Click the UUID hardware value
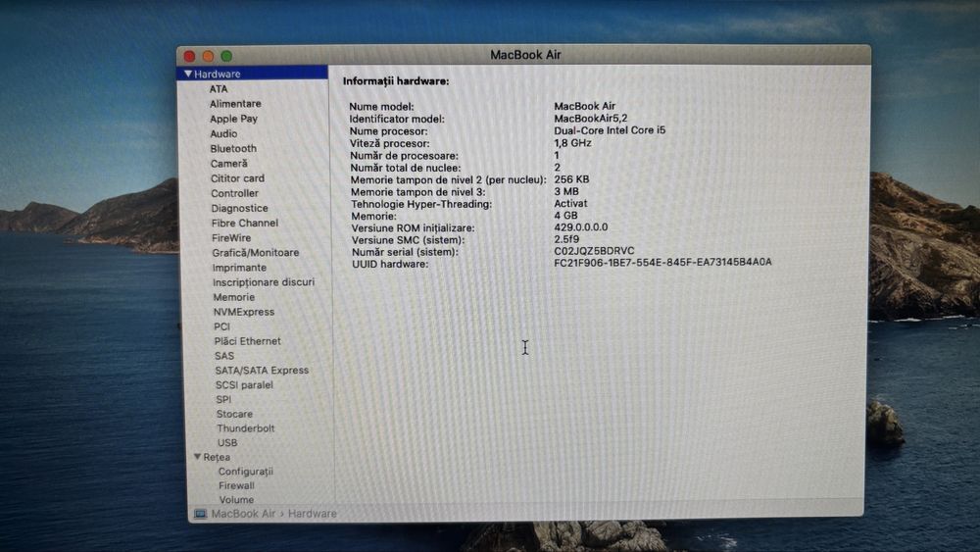 [x=662, y=263]
